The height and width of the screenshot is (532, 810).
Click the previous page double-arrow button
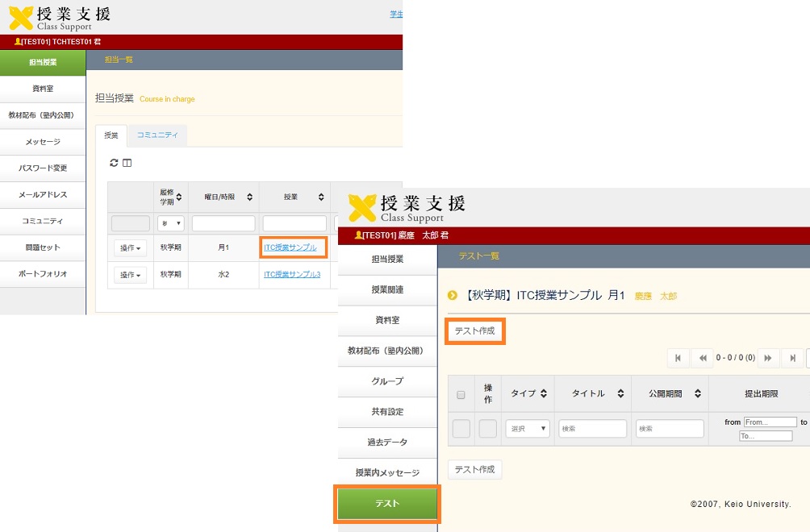point(703,358)
